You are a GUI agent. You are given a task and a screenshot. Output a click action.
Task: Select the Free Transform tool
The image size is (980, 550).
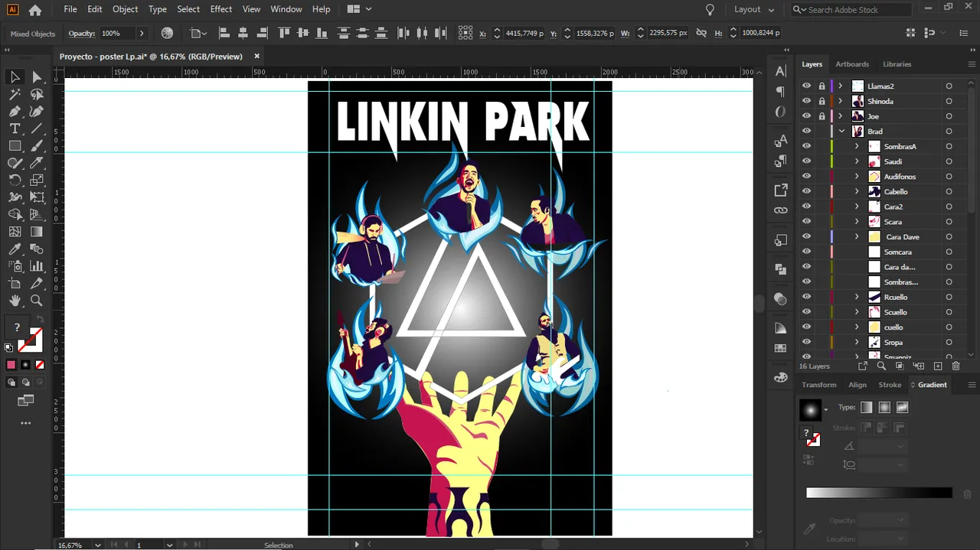37,197
